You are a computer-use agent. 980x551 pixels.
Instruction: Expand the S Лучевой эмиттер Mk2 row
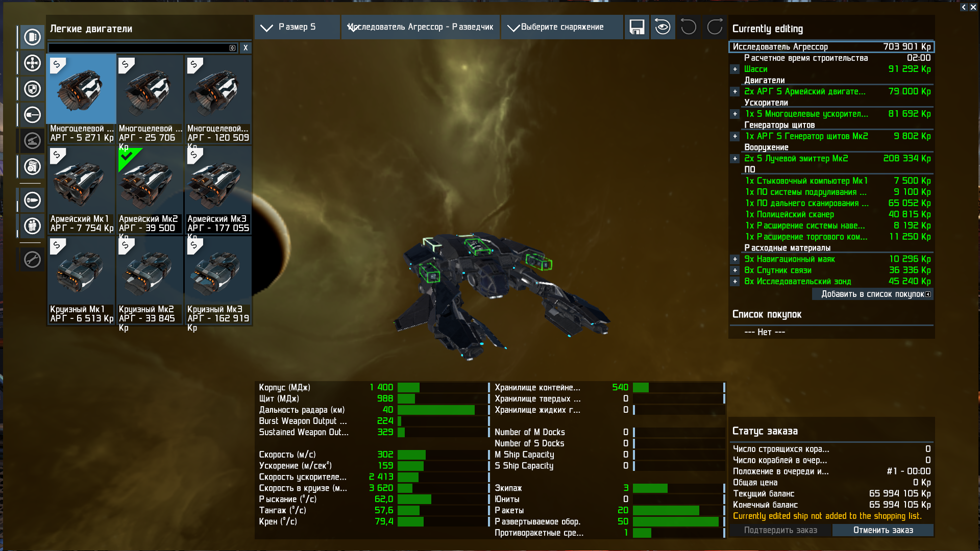point(735,159)
